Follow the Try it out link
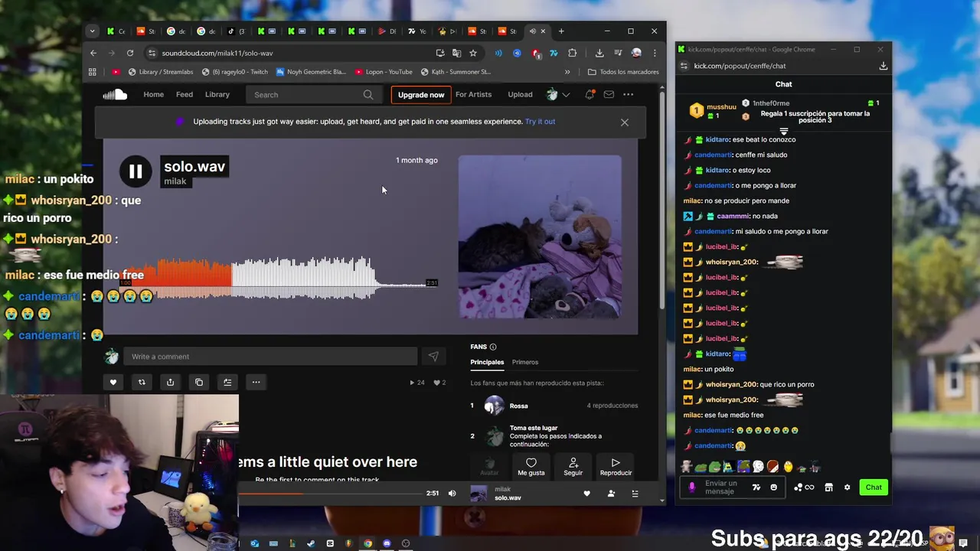Screen dimensions: 980x551 click(x=540, y=121)
